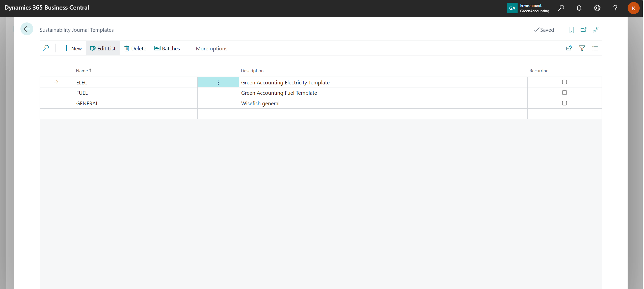This screenshot has width=644, height=289.
Task: Click the back arrow button
Action: coord(27,29)
